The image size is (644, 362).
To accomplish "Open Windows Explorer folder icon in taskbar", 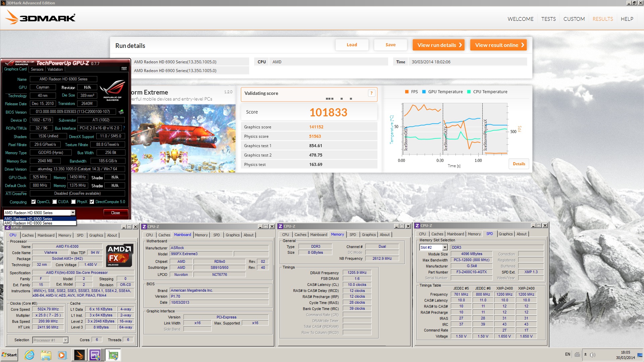I will coord(46,355).
